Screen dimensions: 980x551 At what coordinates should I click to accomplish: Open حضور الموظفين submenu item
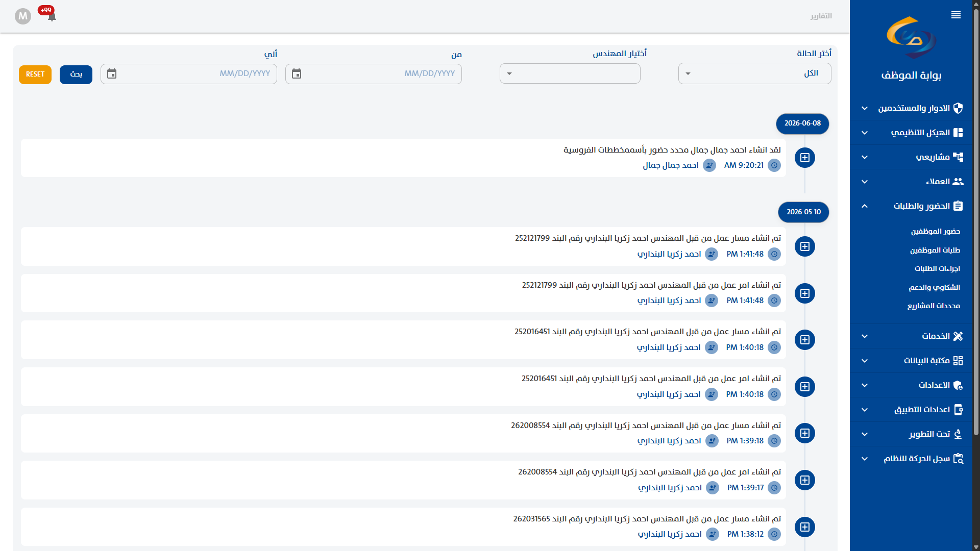click(x=936, y=232)
